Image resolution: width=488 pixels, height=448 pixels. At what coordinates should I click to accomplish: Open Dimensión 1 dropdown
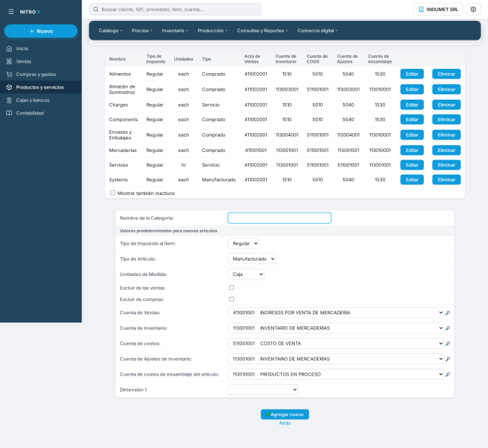coord(263,389)
